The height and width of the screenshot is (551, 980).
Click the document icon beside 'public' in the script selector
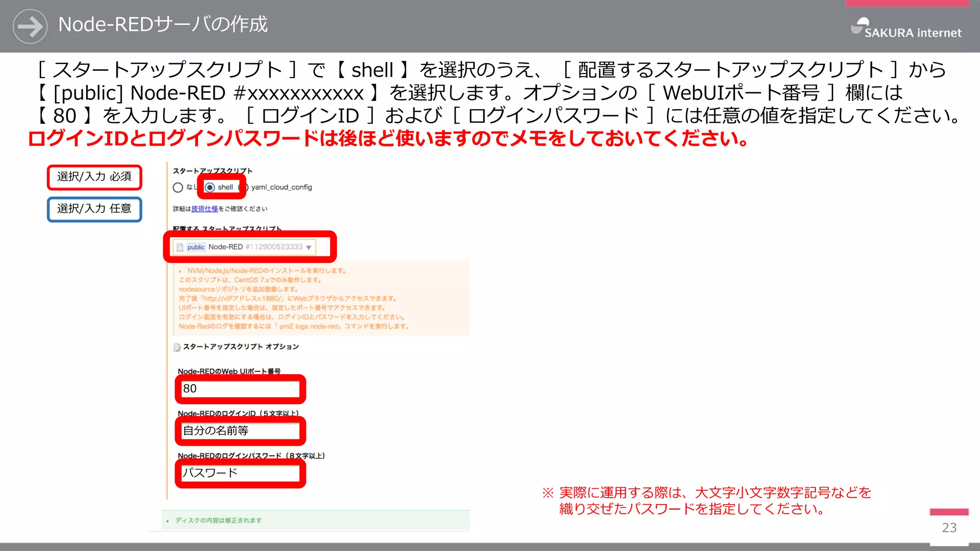(180, 247)
